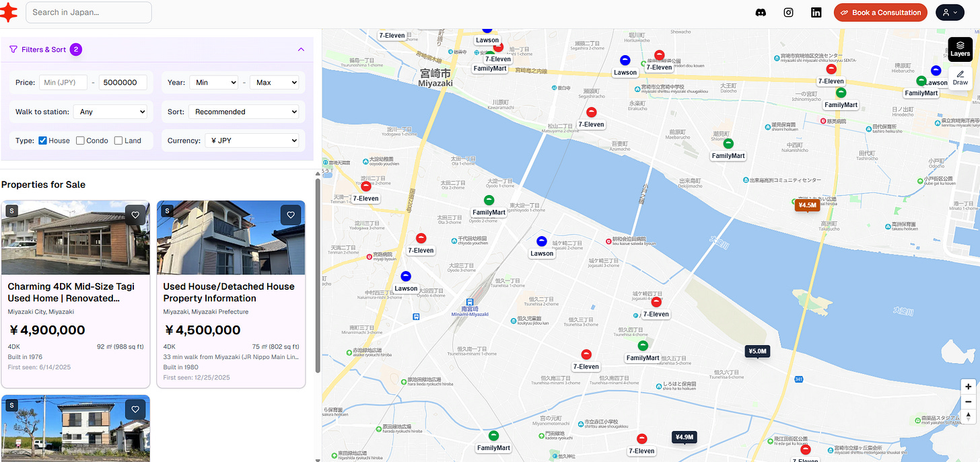Open the Walk to station dropdown
The image size is (980, 462).
pos(110,112)
